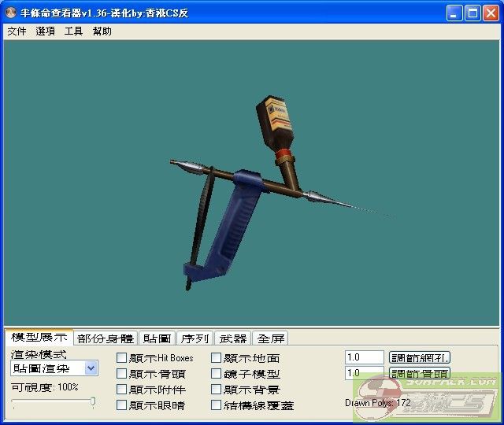Close the model viewer window

coord(491,13)
